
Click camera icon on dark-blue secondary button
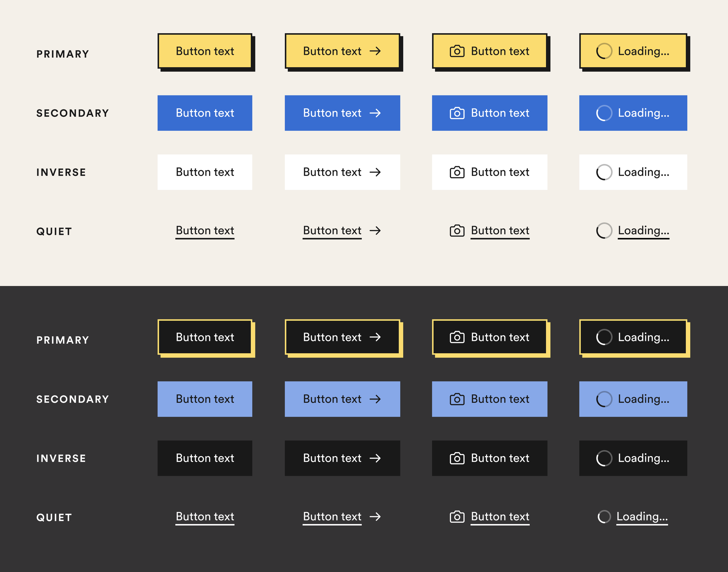tap(457, 113)
